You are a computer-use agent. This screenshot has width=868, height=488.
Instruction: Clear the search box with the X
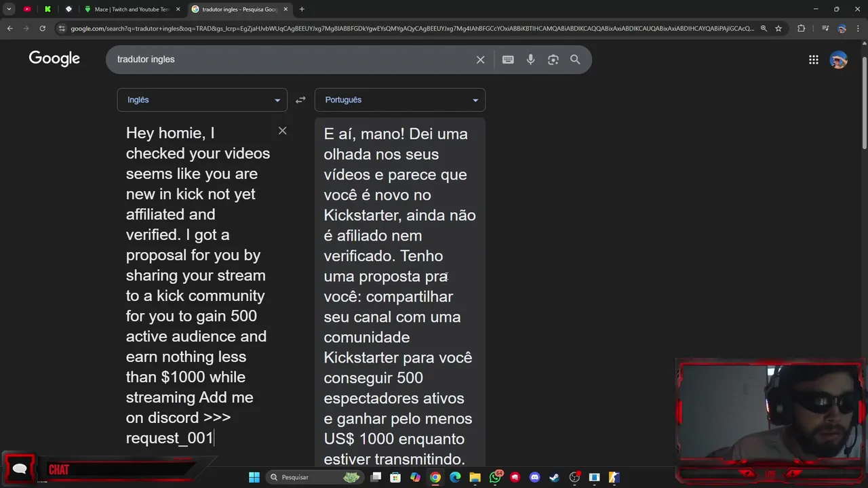pyautogui.click(x=480, y=60)
